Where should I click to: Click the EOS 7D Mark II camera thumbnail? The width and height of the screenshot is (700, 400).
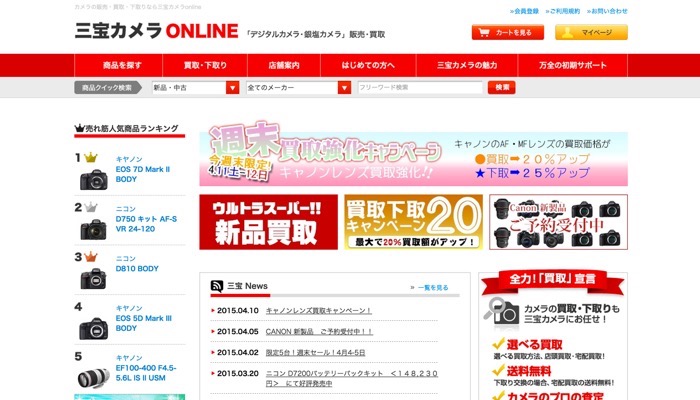pos(94,179)
